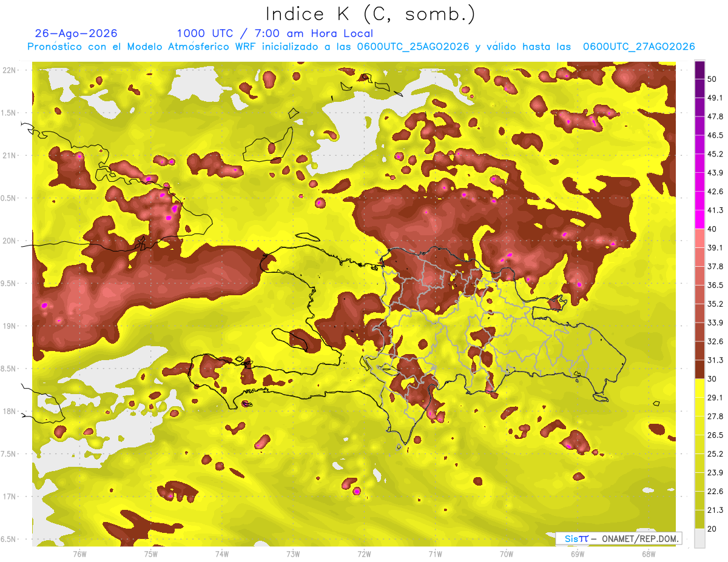This screenshot has width=728, height=562.
Task: Click the initialization time "0600UTC_25AGO2026"
Action: [413, 47]
